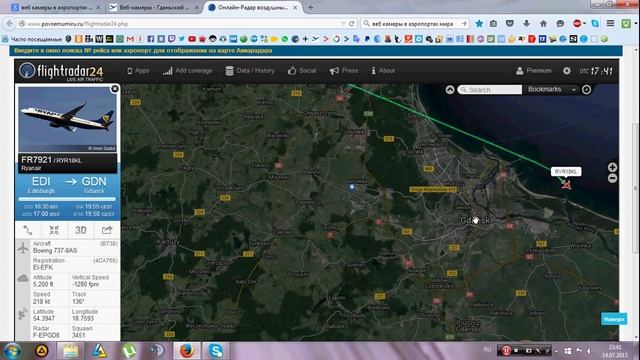Viewport: 640px width, 360px height.
Task: Open Firefox from taskbar
Action: click(187, 351)
